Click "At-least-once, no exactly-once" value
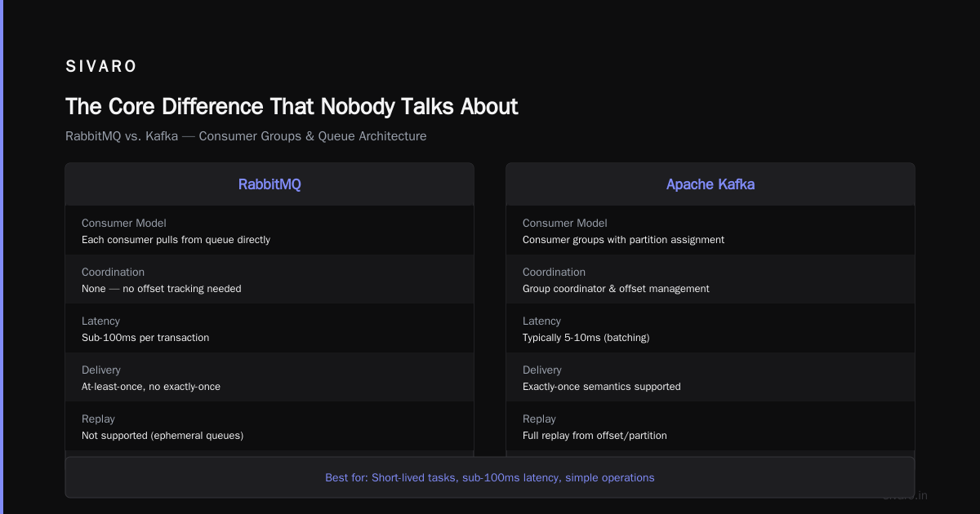 click(151, 387)
